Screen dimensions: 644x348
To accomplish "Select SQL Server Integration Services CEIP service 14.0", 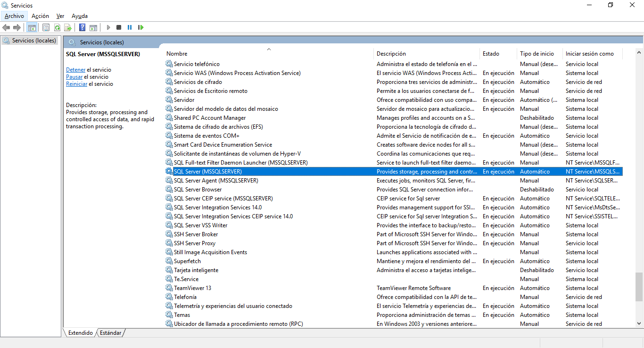I will (x=393, y=216).
